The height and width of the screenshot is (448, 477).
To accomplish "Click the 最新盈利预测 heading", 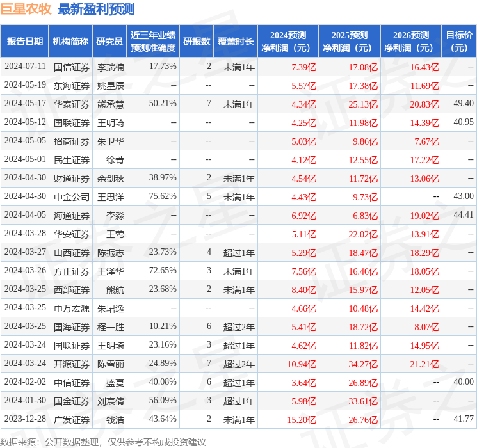I will pyautogui.click(x=96, y=8).
